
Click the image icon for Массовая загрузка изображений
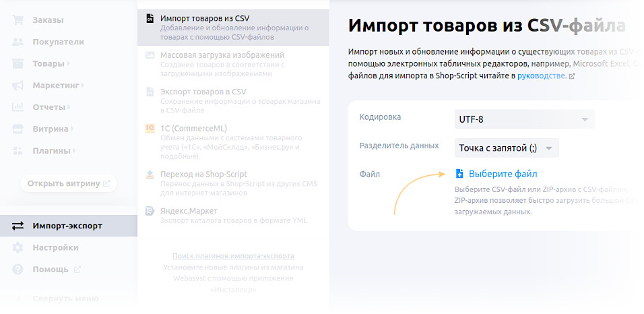point(150,55)
